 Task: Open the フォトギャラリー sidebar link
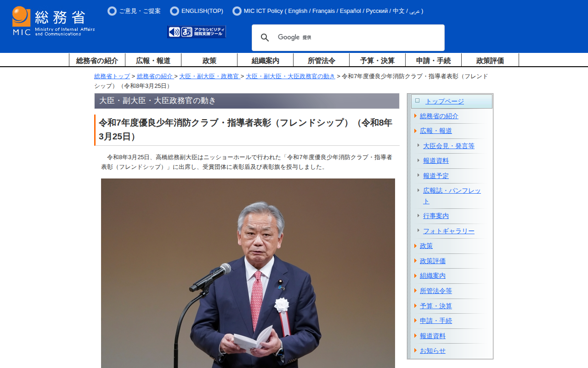pos(448,231)
